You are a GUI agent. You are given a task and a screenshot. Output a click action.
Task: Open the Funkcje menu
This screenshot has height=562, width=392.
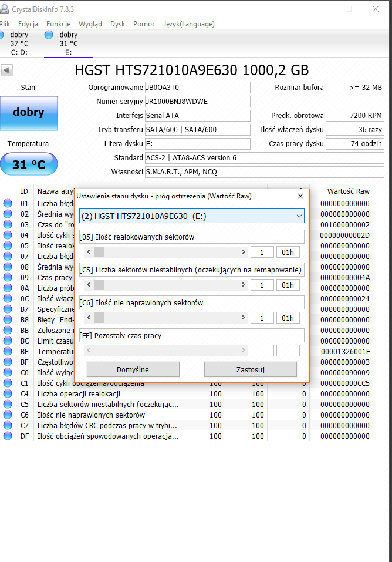pos(59,24)
